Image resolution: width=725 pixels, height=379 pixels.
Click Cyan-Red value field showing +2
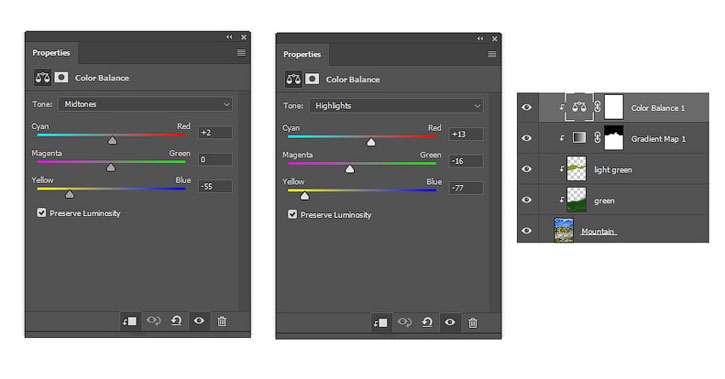click(215, 133)
